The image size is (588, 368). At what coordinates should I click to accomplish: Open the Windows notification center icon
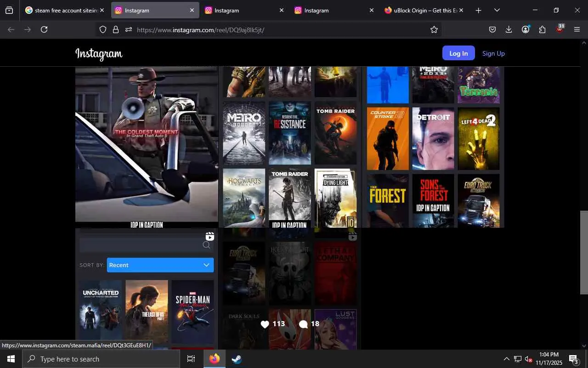pos(574,359)
